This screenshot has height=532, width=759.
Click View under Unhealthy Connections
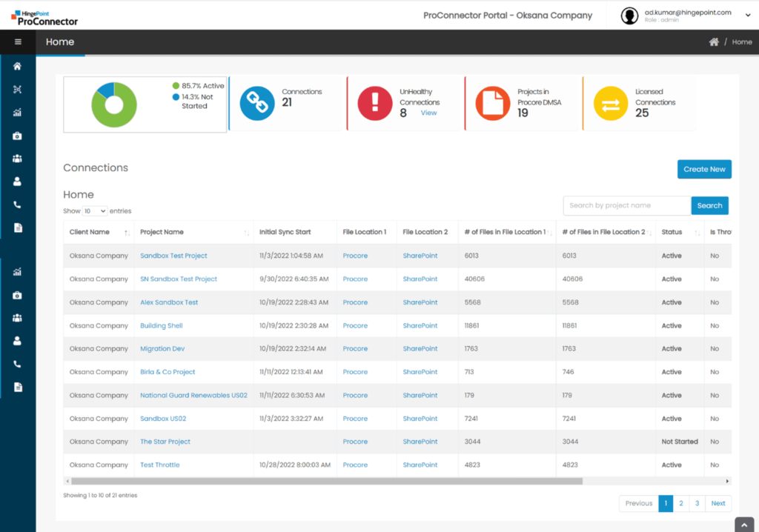(428, 113)
